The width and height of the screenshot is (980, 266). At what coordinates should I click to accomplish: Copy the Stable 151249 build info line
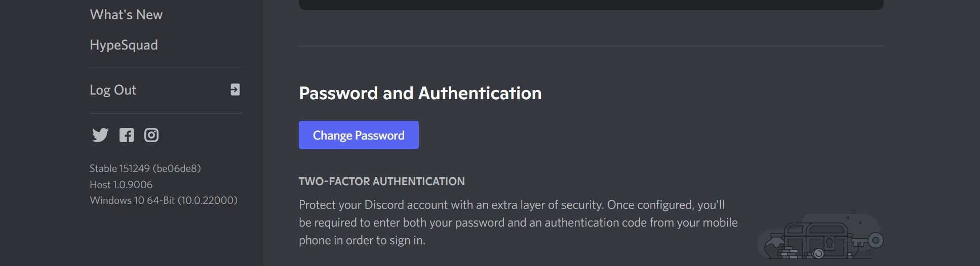145,168
